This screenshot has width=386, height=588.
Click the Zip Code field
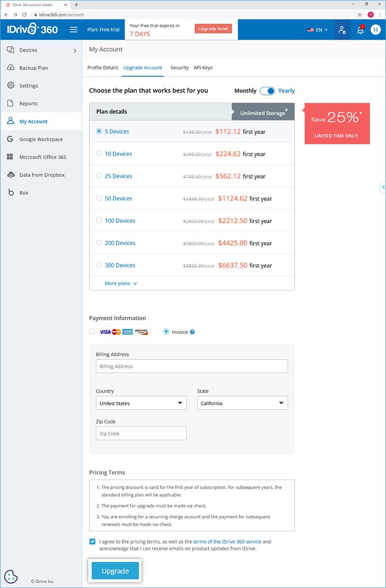pyautogui.click(x=141, y=433)
